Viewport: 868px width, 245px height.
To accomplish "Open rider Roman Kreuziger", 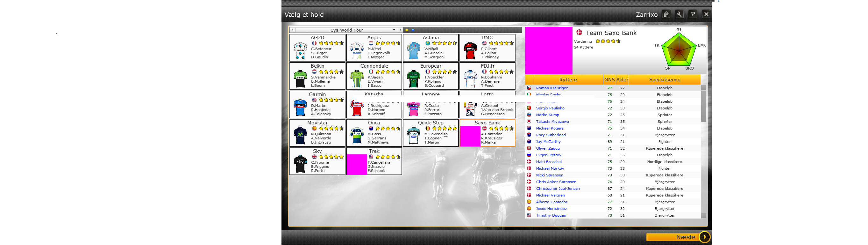I will [x=551, y=88].
